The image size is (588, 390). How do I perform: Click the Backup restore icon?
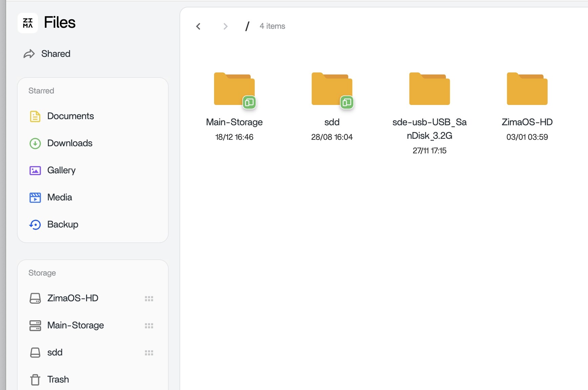point(35,225)
